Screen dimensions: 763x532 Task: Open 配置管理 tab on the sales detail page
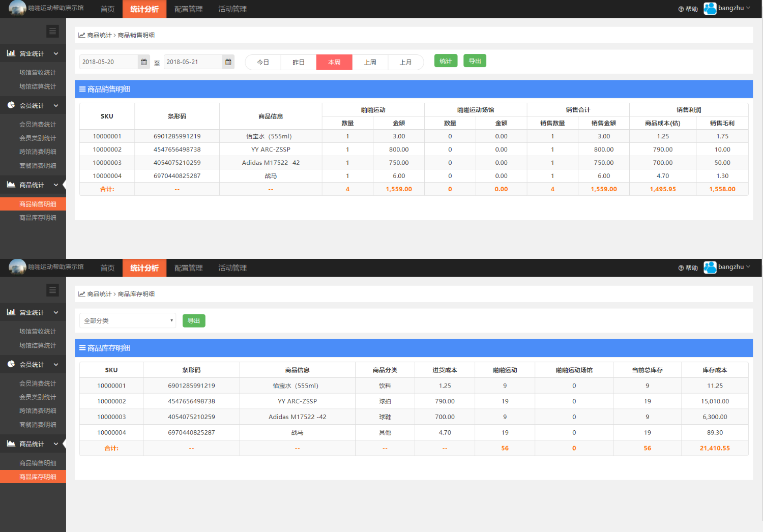tap(188, 9)
